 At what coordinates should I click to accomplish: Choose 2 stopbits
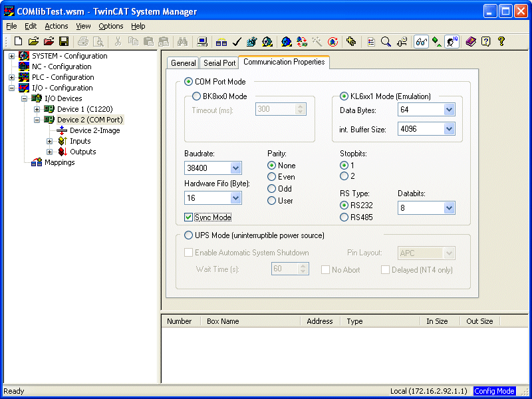pos(344,176)
